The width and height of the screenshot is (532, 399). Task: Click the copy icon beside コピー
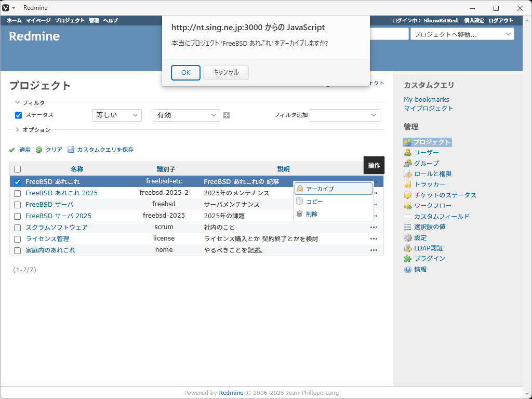[x=300, y=202]
